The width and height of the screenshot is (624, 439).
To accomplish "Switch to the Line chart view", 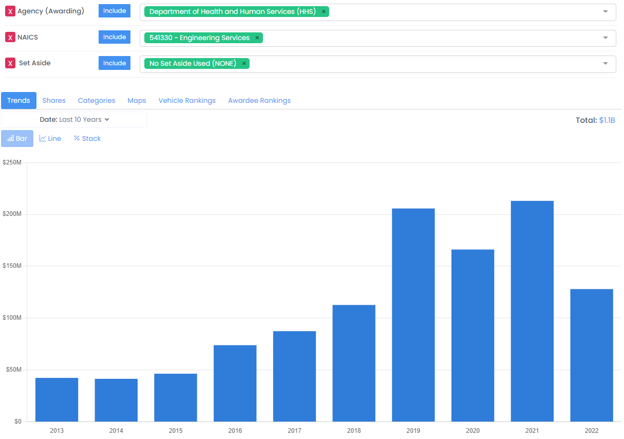I will tap(50, 139).
